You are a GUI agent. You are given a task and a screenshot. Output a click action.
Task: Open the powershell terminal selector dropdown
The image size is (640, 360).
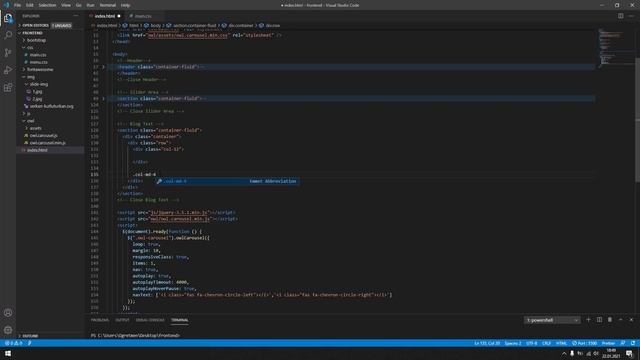[552, 320]
